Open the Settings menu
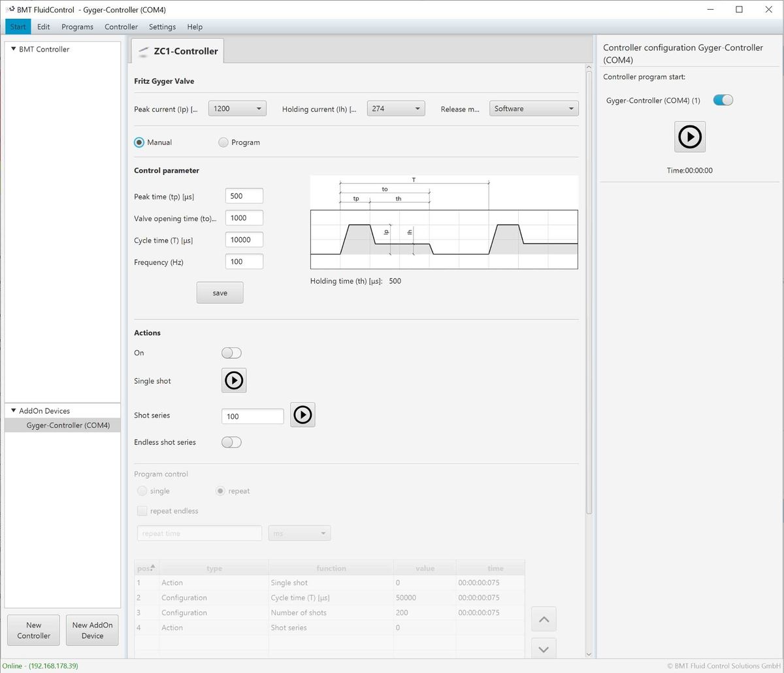784x673 pixels. point(163,27)
